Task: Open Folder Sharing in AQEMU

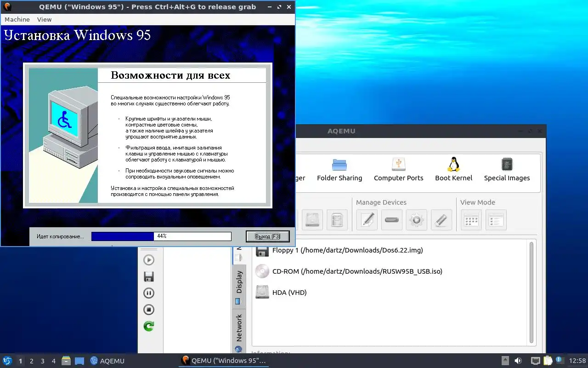Action: tap(339, 169)
